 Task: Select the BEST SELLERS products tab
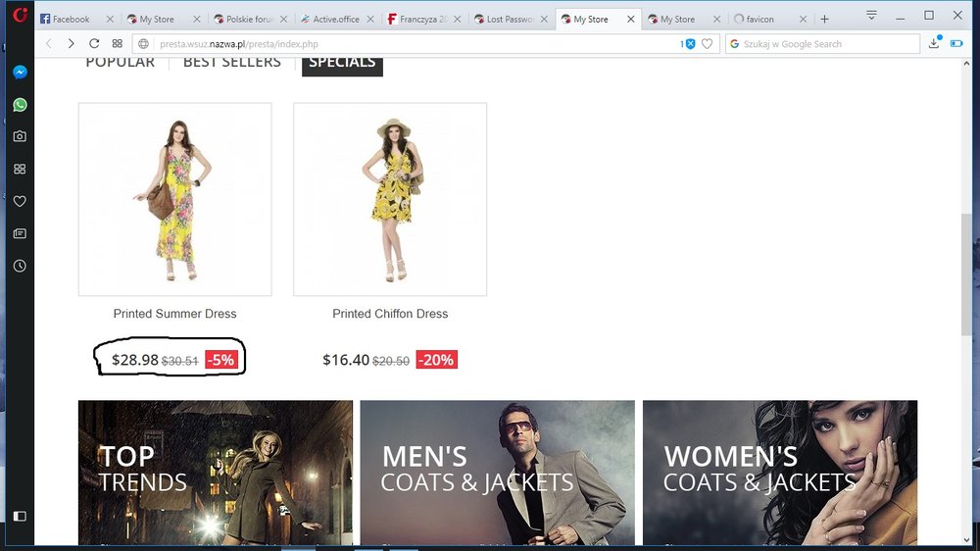point(232,63)
